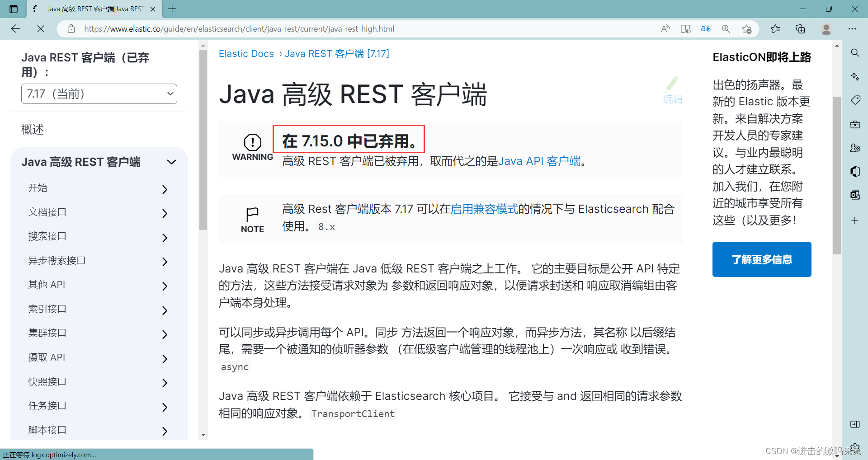Open Copilot sparkle icon in sidebar
Viewport: 868px width, 460px height.
855,76
